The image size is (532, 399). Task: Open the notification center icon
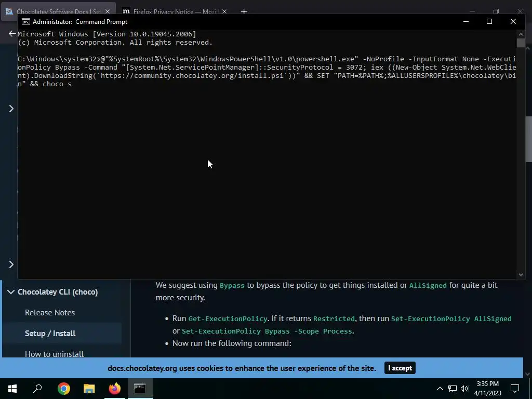click(x=515, y=389)
